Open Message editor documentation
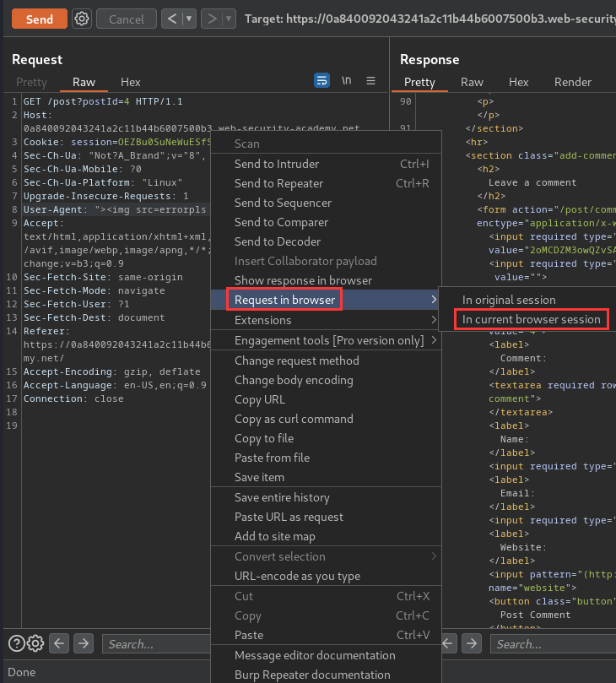 pos(326,655)
